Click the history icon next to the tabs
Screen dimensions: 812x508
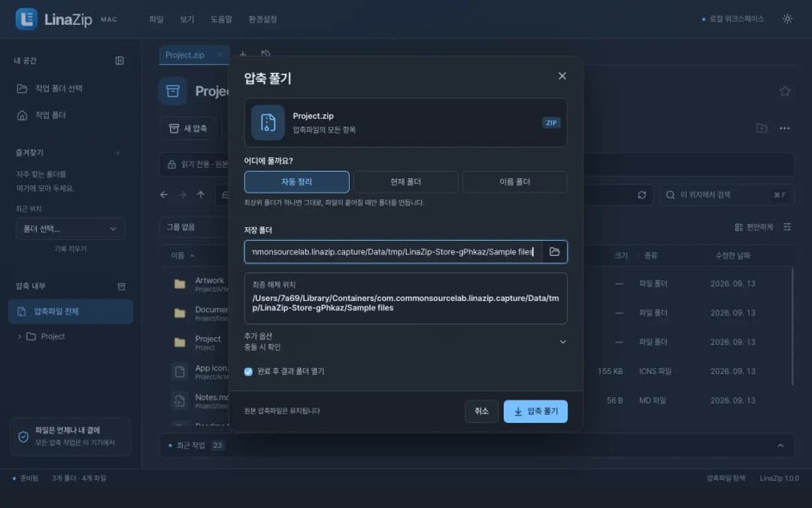(x=265, y=54)
